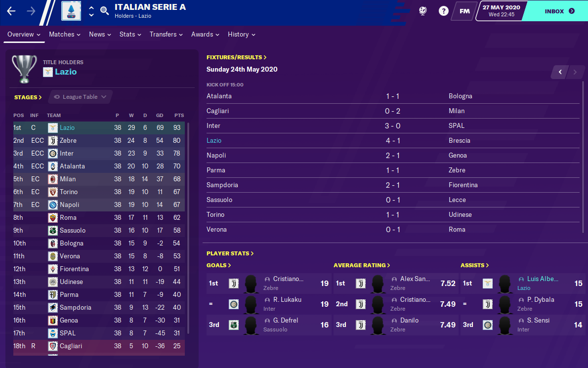Open the FIXTURES/RESULTS link
Image resolution: width=588 pixels, height=368 pixels.
(x=236, y=57)
